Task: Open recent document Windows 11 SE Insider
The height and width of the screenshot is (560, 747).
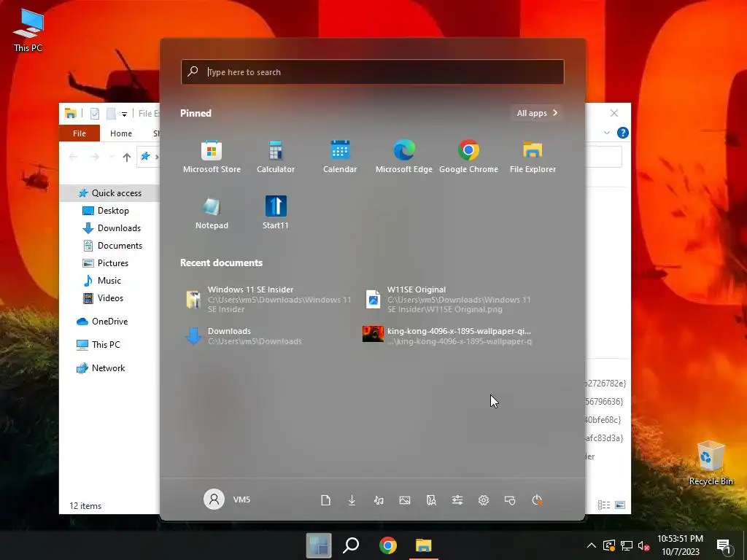Action: (x=269, y=299)
